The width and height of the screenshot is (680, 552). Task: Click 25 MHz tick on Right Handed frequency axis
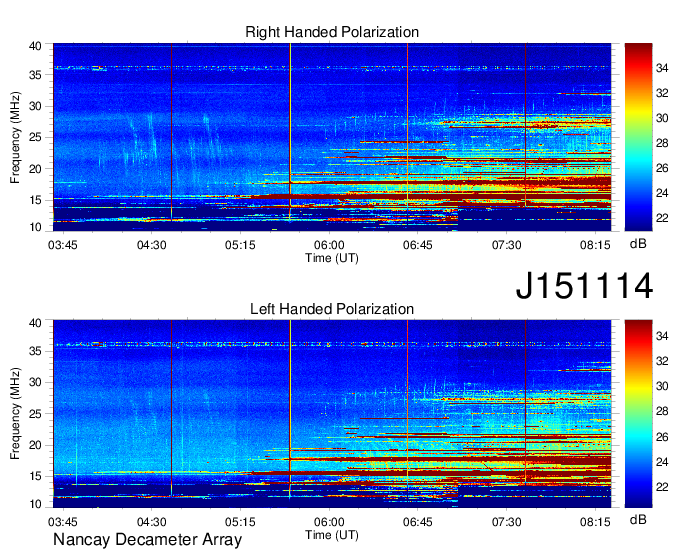pyautogui.click(x=36, y=137)
